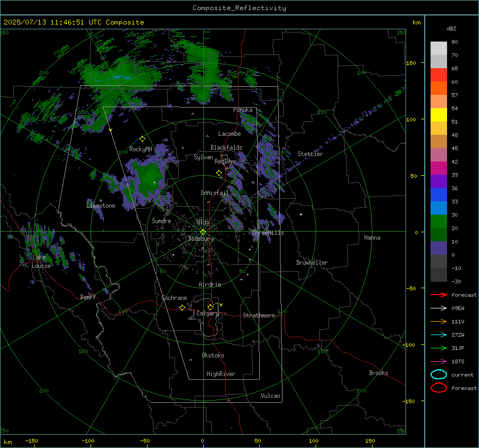479x448 pixels.
Task: Select the -30 dBZ dark gray swatch
Action: 439,275
